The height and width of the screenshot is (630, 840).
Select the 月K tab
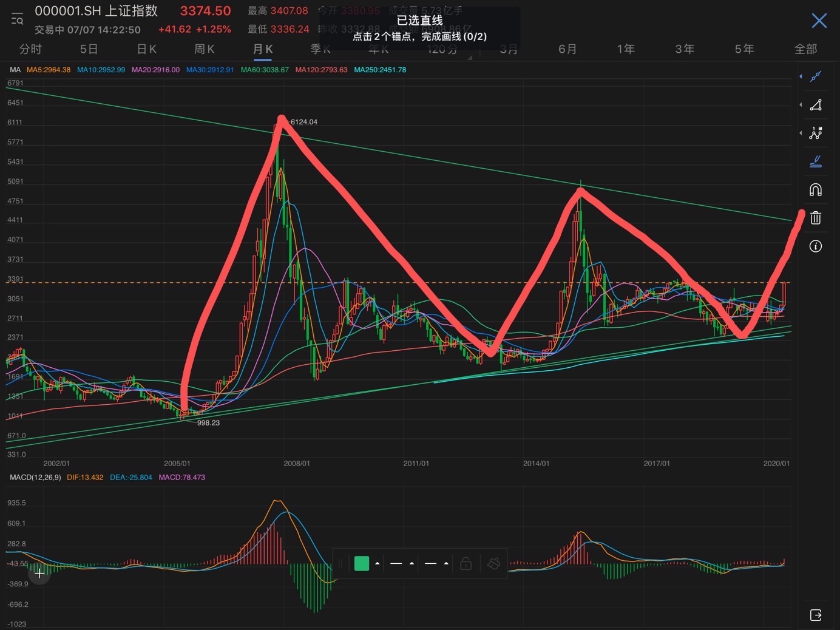click(263, 49)
